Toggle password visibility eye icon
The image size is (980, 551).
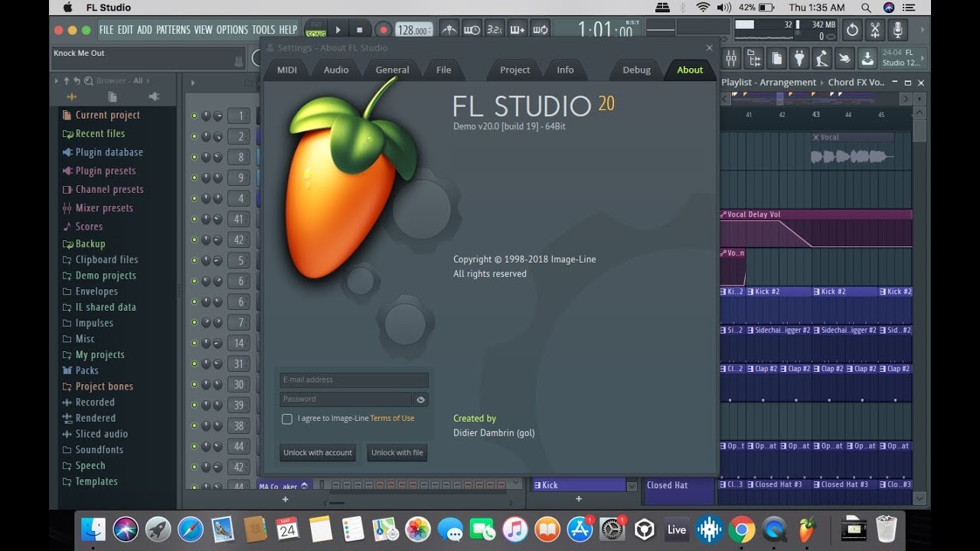420,399
